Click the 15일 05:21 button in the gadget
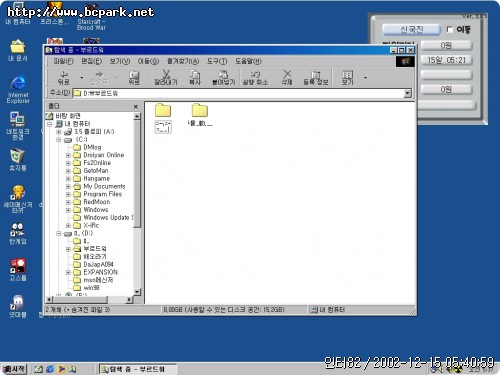 (446, 60)
